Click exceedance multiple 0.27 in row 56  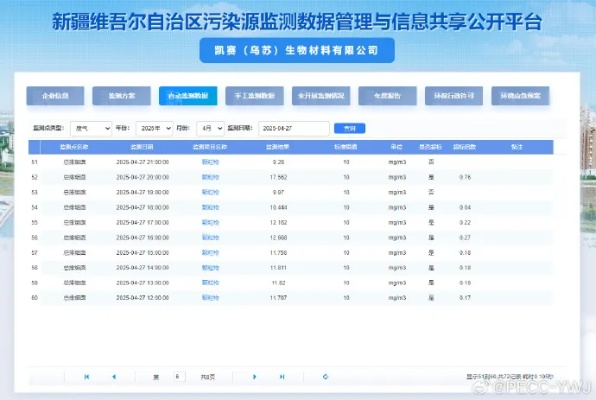tap(465, 238)
